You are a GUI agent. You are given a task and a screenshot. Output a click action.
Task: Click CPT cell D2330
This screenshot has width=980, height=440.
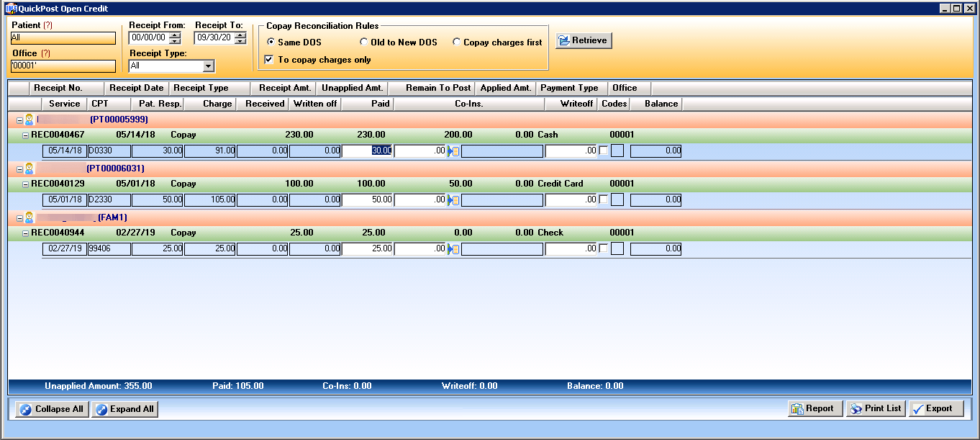point(109,199)
